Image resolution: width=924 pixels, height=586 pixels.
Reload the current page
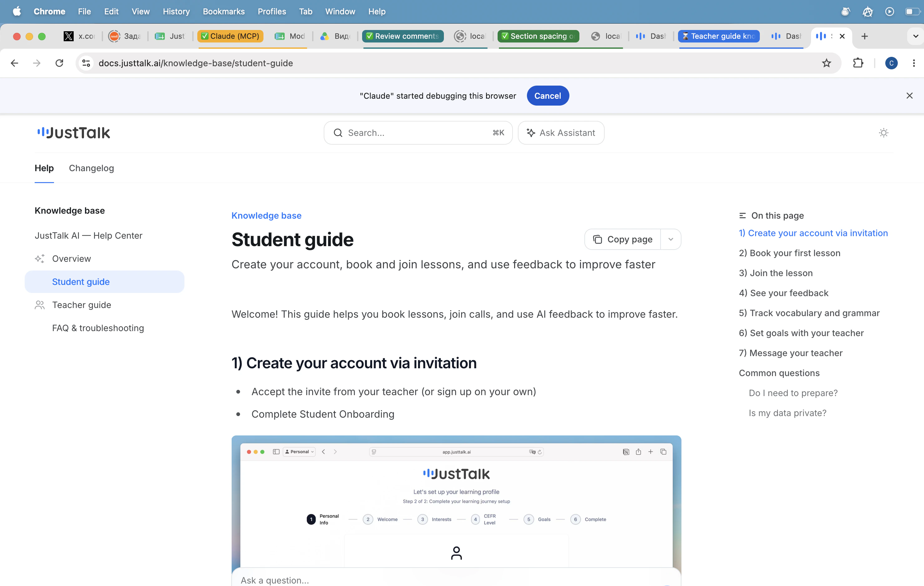(x=60, y=63)
